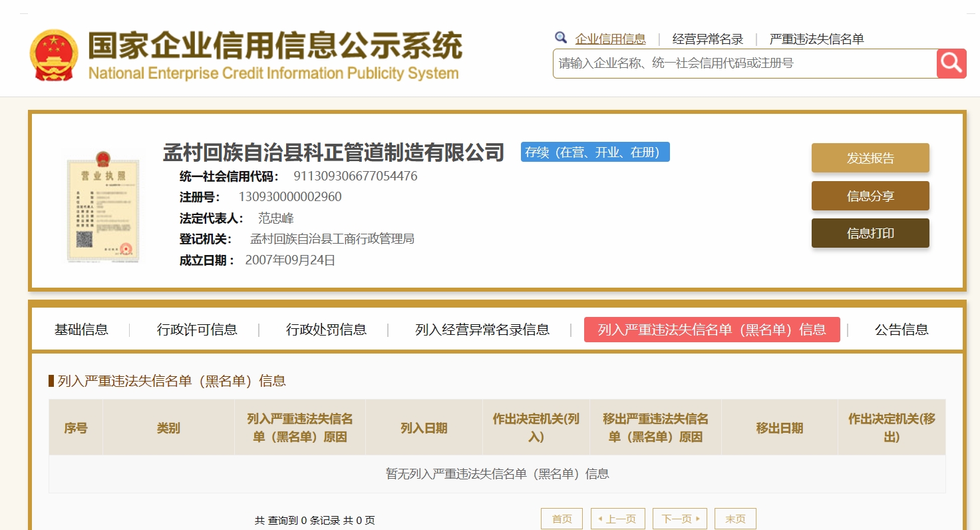The height and width of the screenshot is (530, 980).
Task: Switch to the 行政处罚信息 tab
Action: click(326, 330)
